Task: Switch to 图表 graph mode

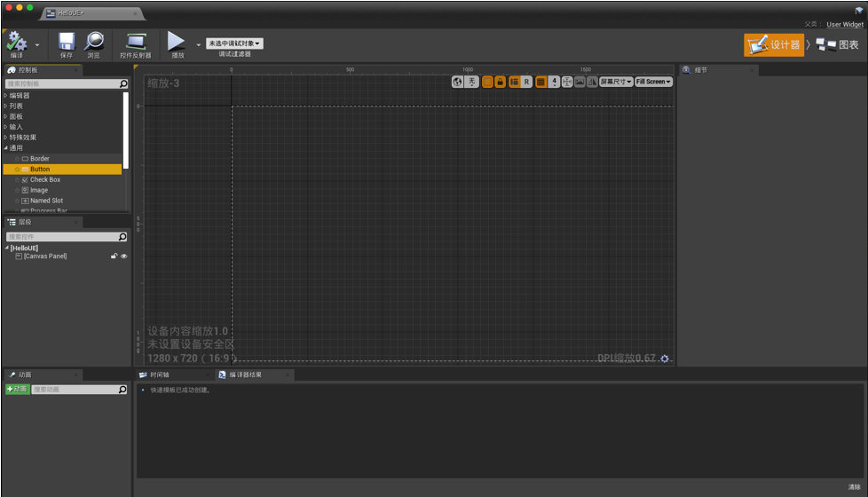Action: [838, 45]
